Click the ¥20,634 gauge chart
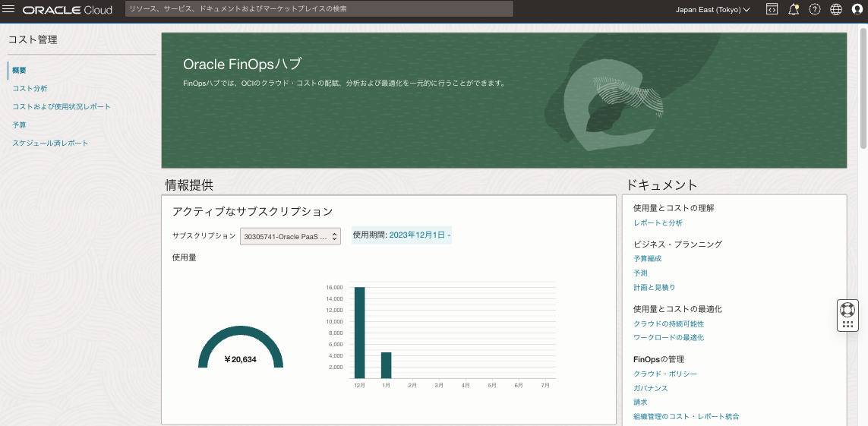 coord(241,348)
